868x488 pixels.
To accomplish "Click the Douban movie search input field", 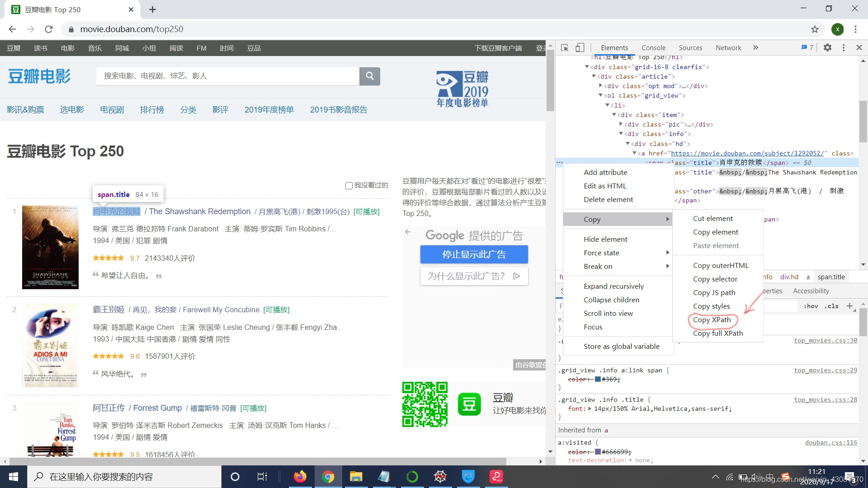I will pos(227,76).
